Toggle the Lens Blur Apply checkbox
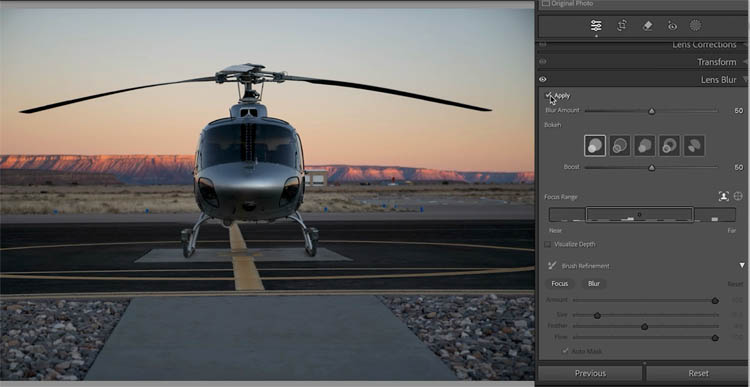 pyautogui.click(x=549, y=95)
